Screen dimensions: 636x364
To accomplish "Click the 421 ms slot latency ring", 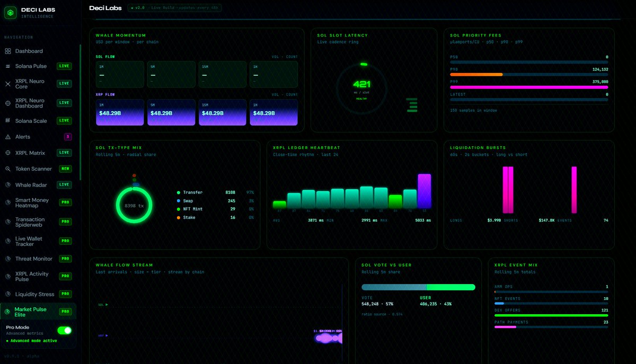I will point(361,89).
